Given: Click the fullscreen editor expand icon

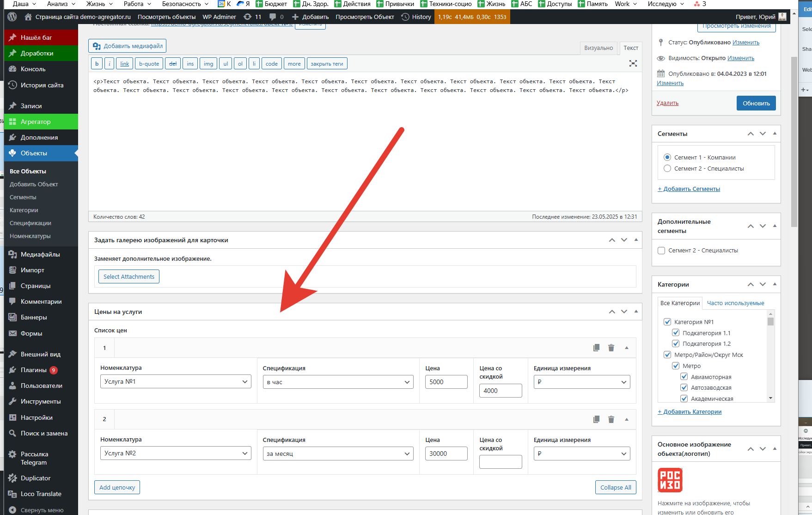Looking at the screenshot, I should point(633,63).
